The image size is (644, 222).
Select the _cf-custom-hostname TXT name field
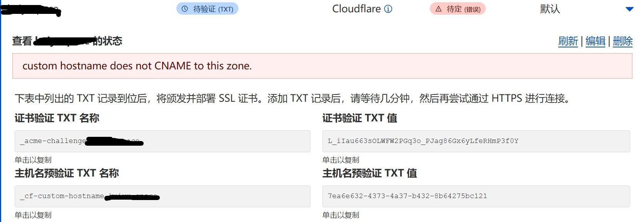(162, 196)
